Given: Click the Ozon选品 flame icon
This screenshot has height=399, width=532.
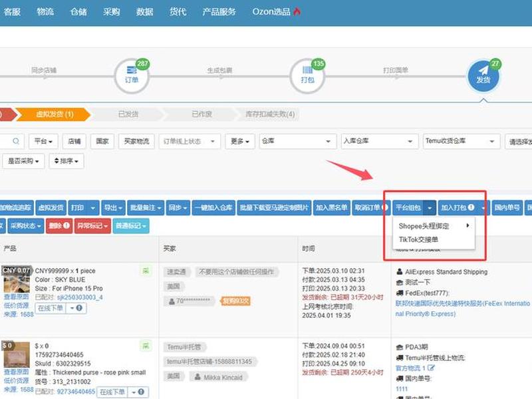Looking at the screenshot, I should pyautogui.click(x=297, y=12).
